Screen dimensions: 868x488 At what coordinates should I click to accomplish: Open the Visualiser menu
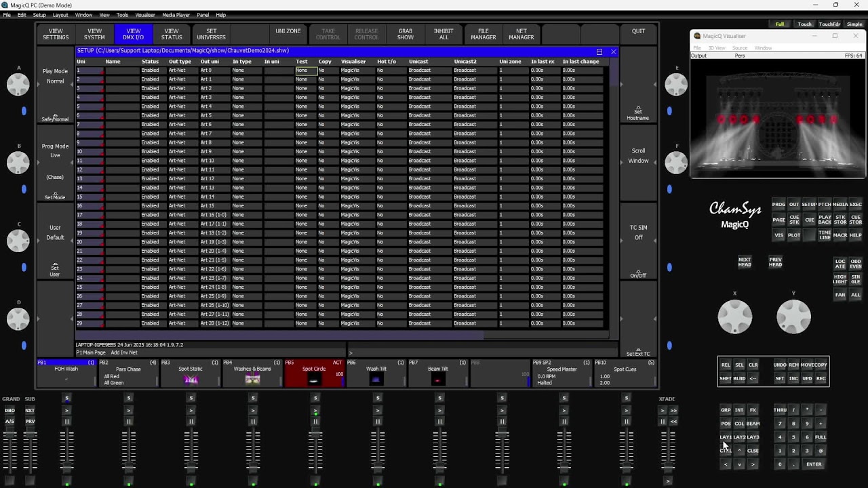pyautogui.click(x=145, y=15)
